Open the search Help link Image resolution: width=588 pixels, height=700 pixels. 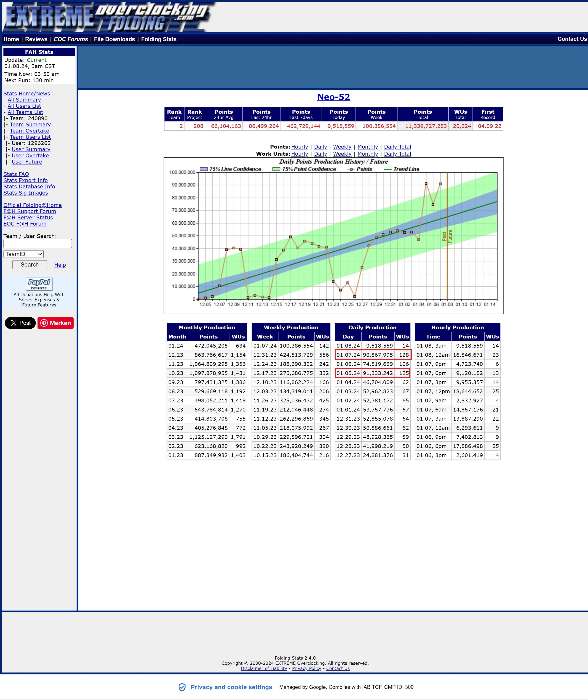(60, 265)
